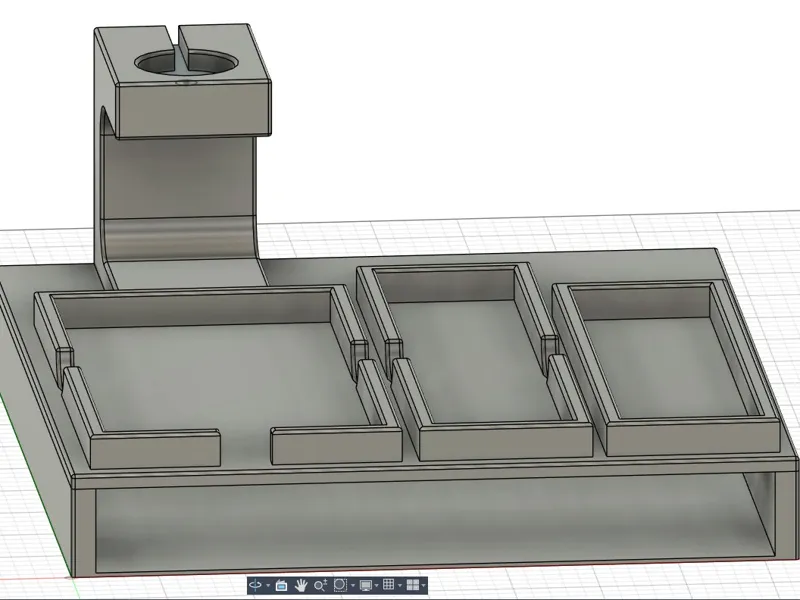The height and width of the screenshot is (600, 800).
Task: Select the Zoom magnifier tool
Action: (320, 585)
